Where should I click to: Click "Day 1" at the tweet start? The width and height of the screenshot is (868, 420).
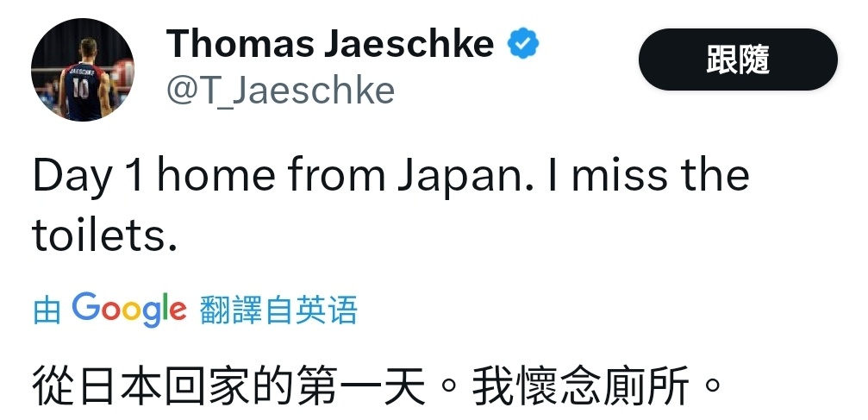tap(89, 175)
